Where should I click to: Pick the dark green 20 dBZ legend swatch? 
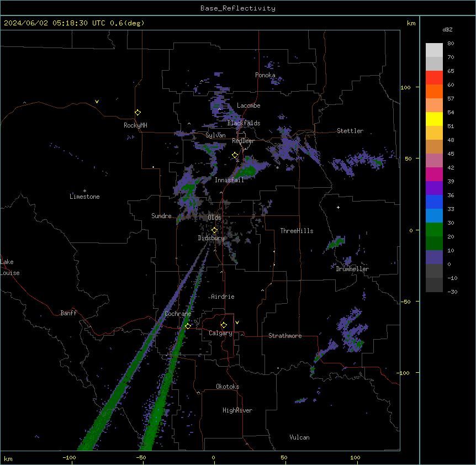(x=434, y=244)
